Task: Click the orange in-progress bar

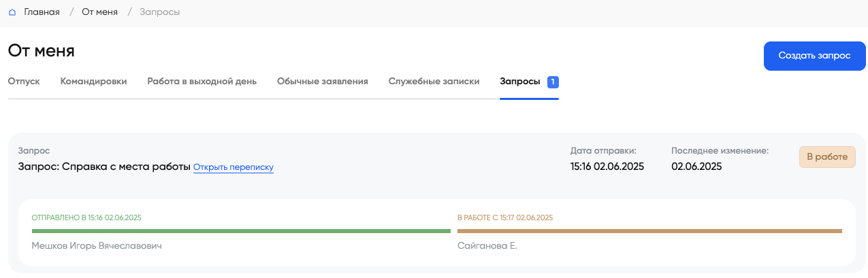Action: [x=649, y=231]
